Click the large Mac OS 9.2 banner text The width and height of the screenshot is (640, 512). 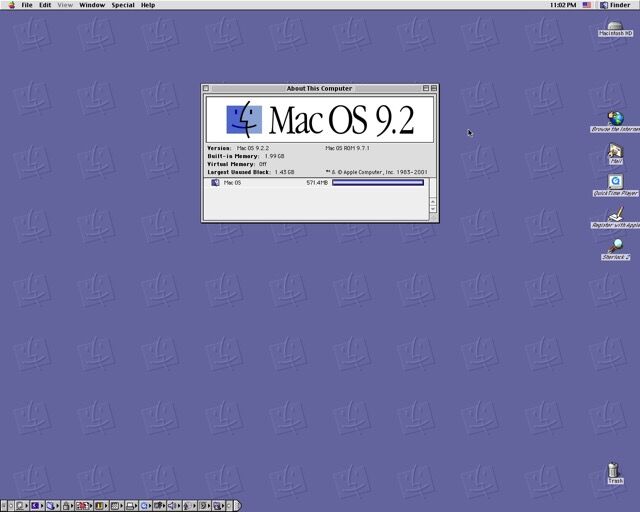[341, 120]
